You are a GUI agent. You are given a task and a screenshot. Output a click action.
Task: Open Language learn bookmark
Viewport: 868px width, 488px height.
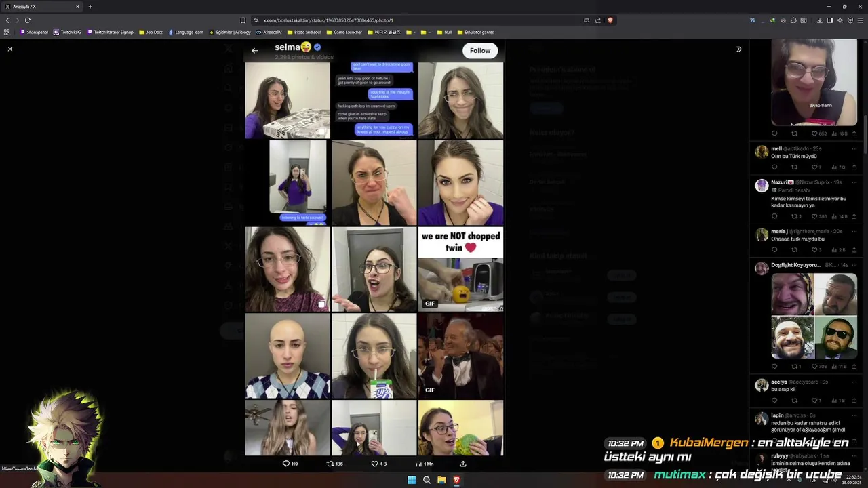point(186,32)
